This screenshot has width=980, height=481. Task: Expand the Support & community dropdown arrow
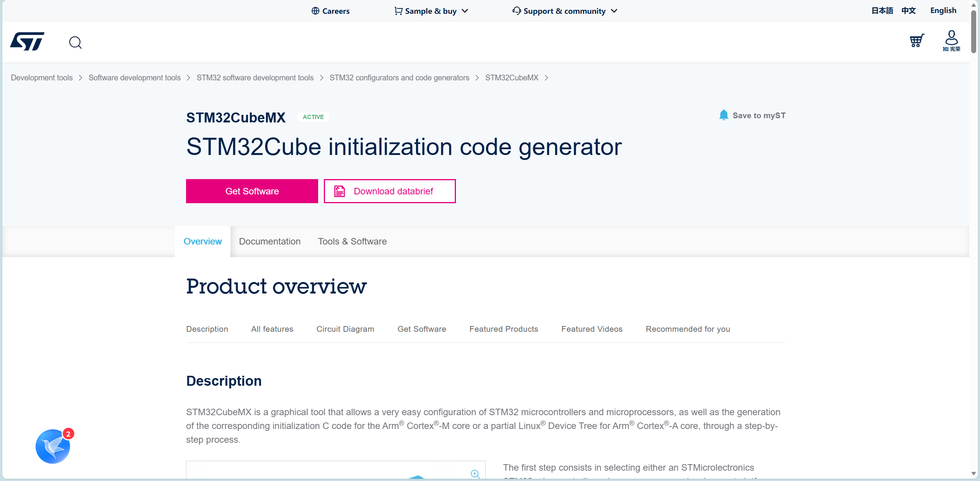coord(614,11)
